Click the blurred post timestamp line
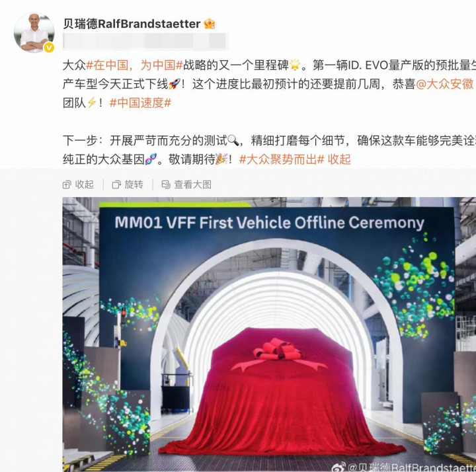This screenshot has width=476, height=472. pos(145,41)
